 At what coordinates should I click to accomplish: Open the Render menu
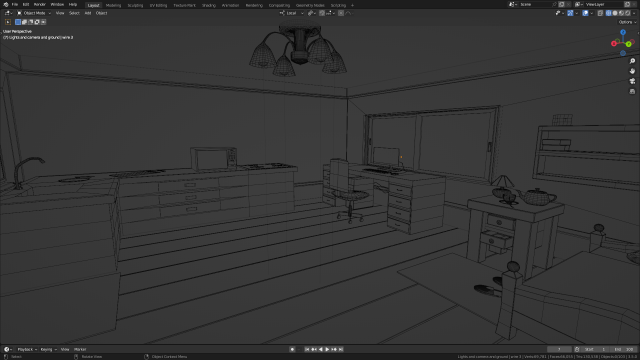(40, 4)
